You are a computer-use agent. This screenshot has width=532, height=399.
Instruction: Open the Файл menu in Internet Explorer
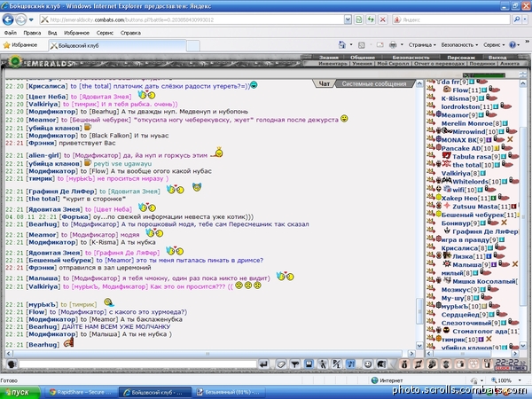(11, 33)
